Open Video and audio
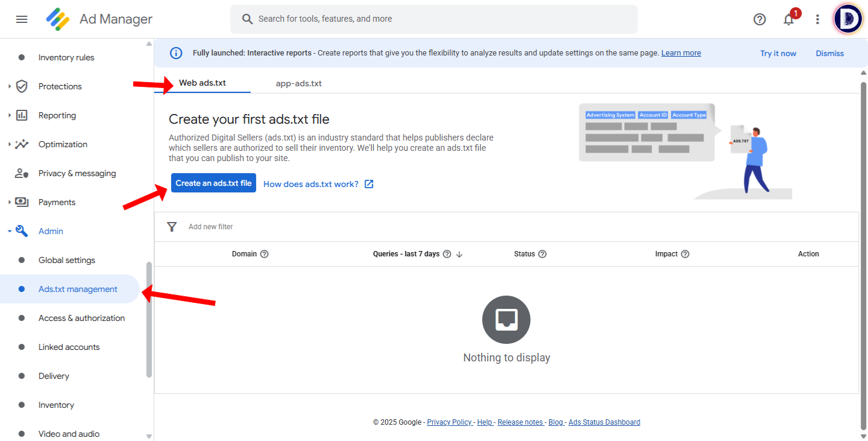 pyautogui.click(x=69, y=434)
